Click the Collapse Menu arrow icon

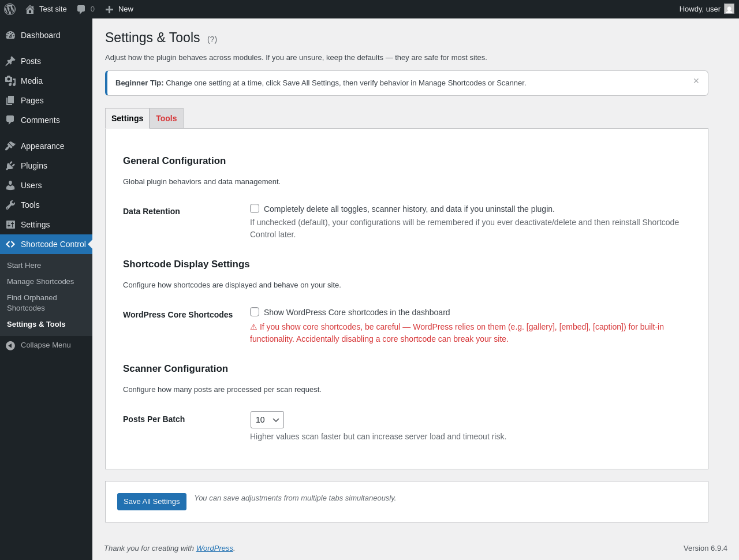[10, 345]
